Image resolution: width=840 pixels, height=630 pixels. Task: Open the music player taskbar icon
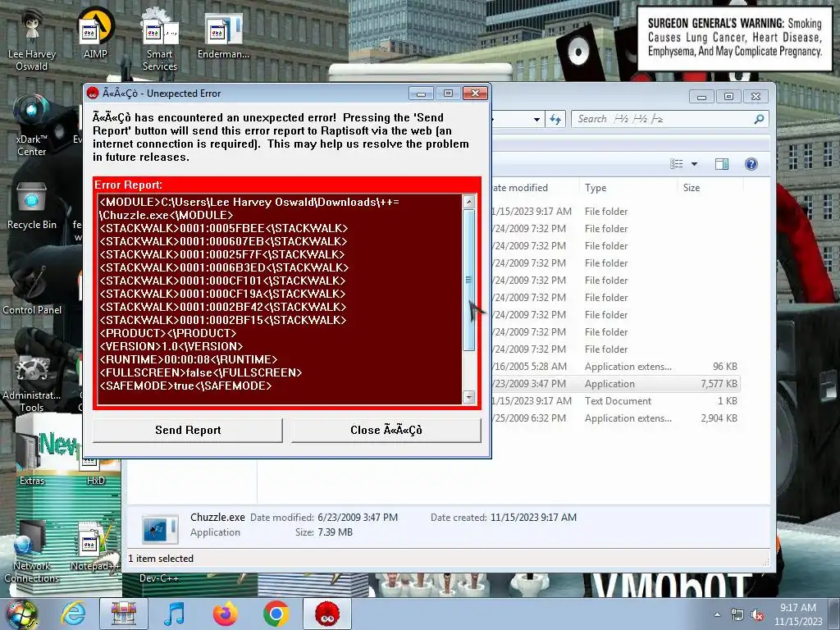pos(174,614)
